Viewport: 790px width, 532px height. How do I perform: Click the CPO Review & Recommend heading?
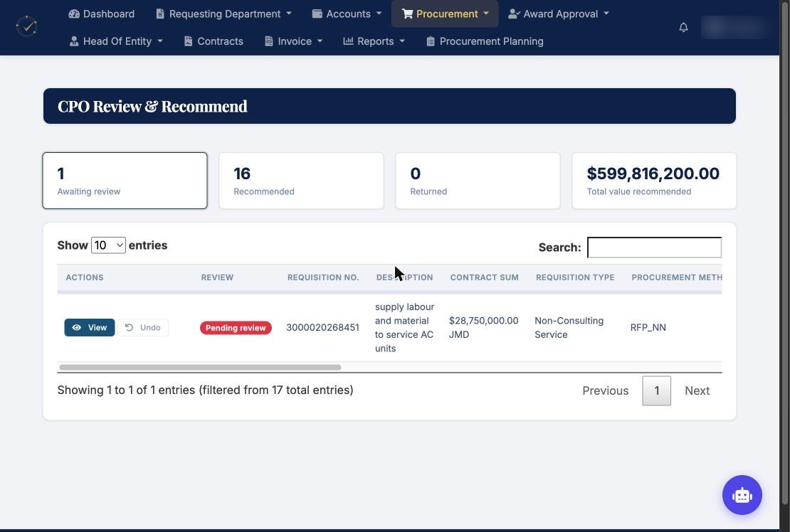click(152, 106)
